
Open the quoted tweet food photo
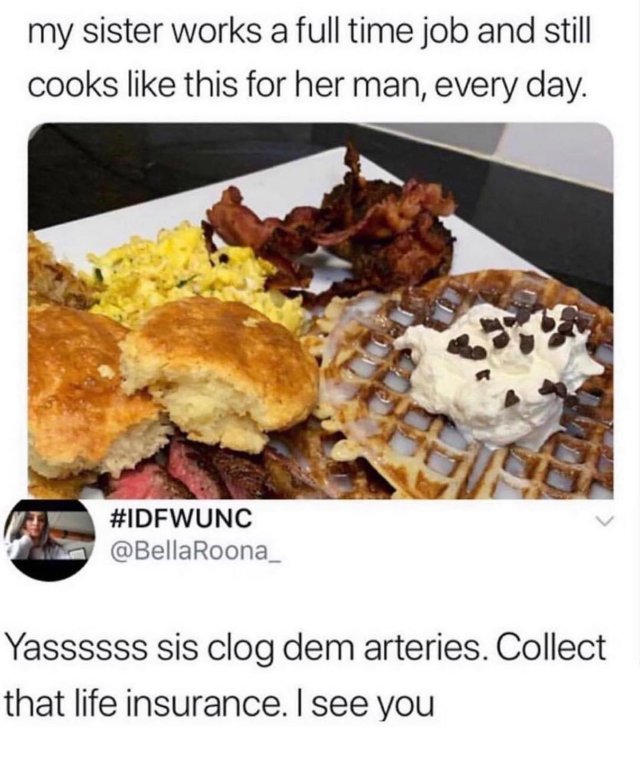(x=321, y=311)
